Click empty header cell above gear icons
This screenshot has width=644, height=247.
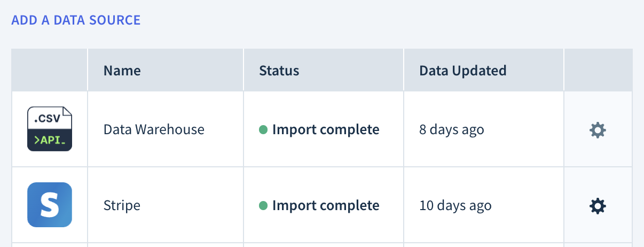tap(598, 70)
